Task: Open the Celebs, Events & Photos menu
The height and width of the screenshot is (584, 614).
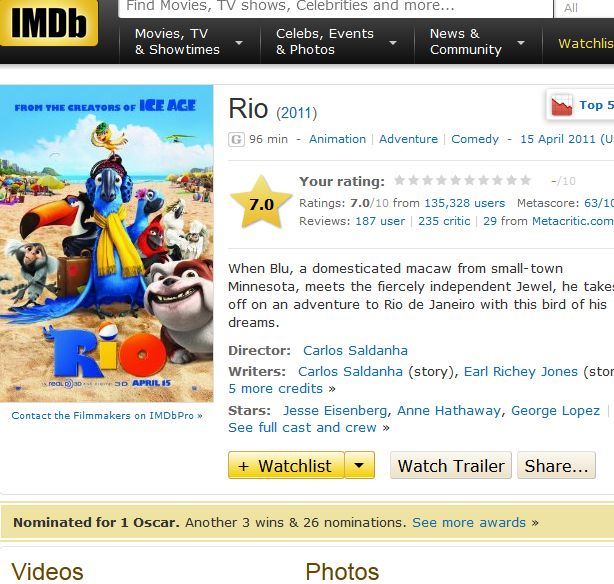Action: (325, 42)
